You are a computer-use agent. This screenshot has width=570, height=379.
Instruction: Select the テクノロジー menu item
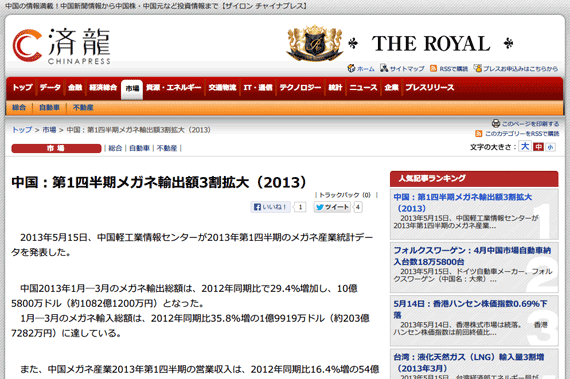pyautogui.click(x=300, y=88)
